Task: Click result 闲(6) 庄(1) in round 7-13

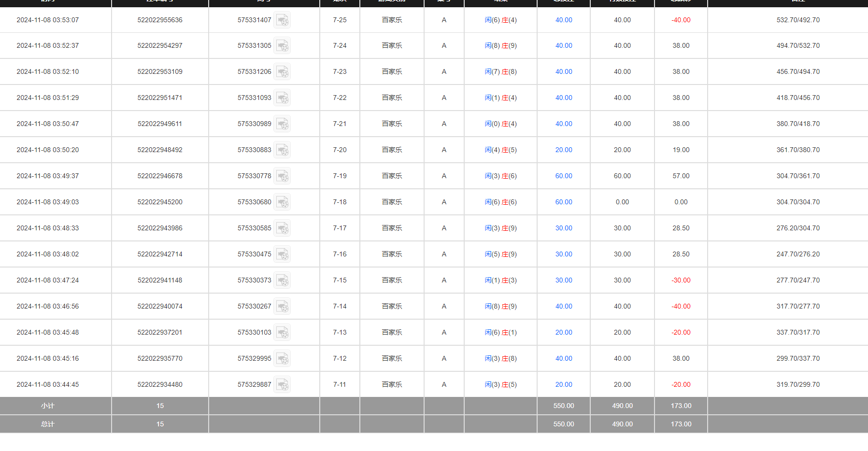Action: [x=500, y=333]
